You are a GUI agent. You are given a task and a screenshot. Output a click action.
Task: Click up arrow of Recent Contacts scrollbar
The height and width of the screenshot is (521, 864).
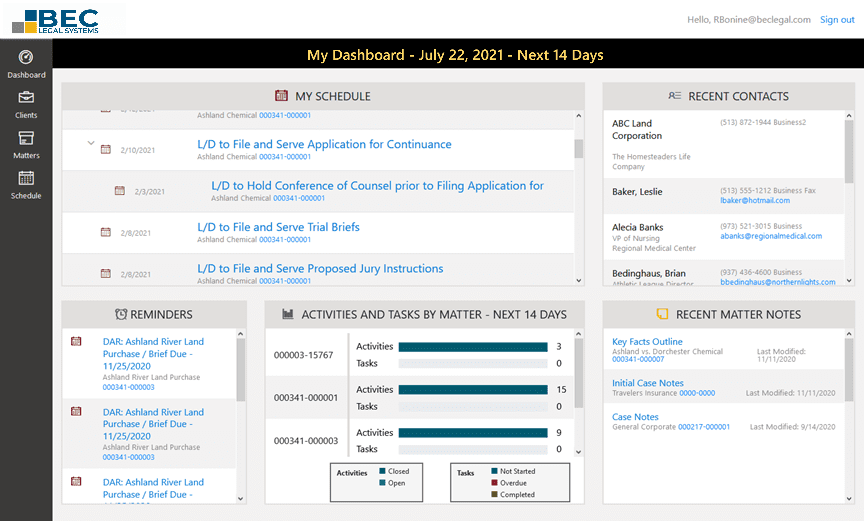click(x=849, y=116)
